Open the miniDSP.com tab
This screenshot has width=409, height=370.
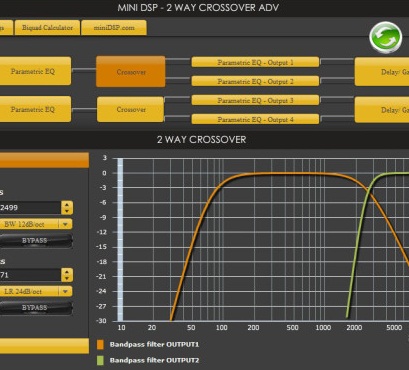pyautogui.click(x=114, y=28)
